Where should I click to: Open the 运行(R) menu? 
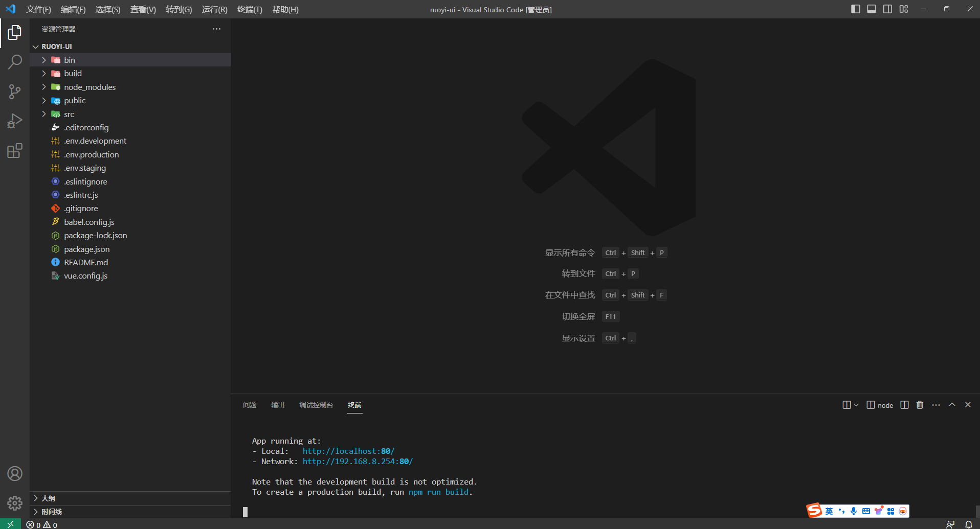pyautogui.click(x=215, y=10)
